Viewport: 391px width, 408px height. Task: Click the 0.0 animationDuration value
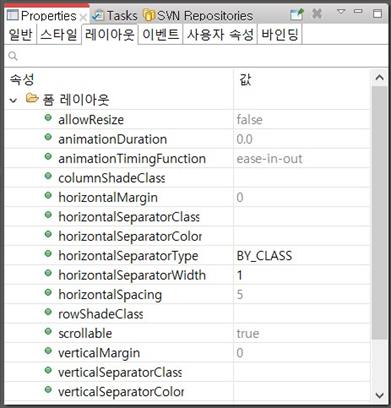(x=244, y=139)
